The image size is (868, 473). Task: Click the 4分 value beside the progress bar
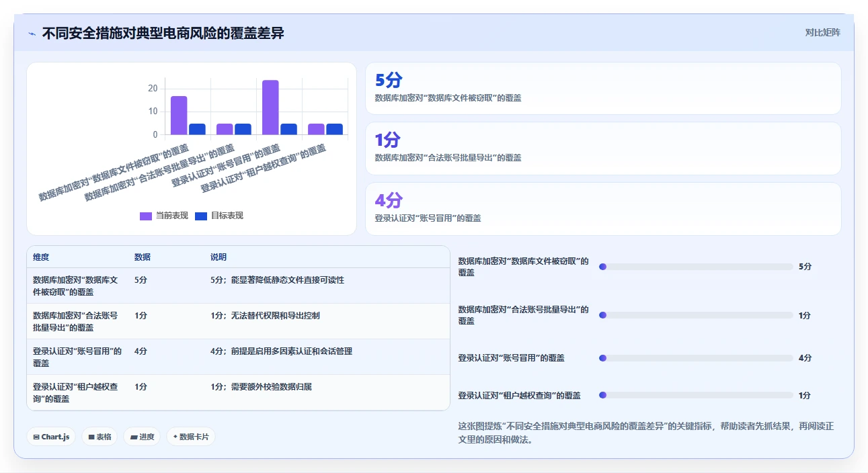pos(805,358)
